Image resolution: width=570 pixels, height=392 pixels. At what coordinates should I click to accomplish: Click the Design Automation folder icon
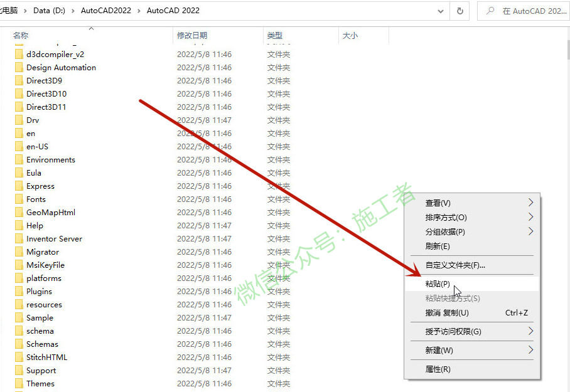coord(19,68)
